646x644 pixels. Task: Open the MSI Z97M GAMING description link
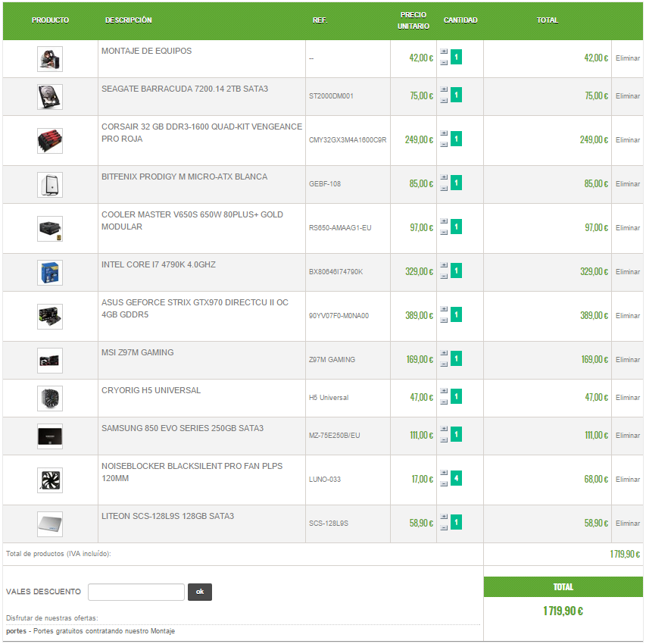(138, 352)
